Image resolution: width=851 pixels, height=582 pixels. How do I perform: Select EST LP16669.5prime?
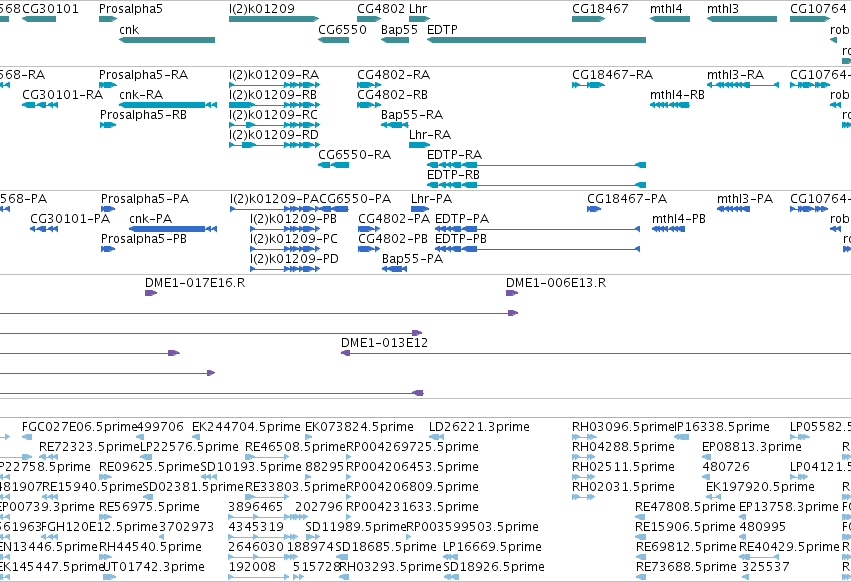pos(492,547)
